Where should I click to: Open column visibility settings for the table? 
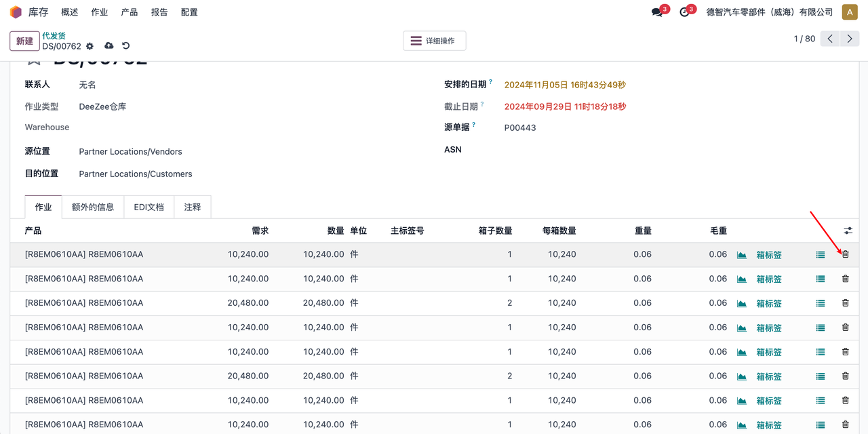tap(848, 231)
